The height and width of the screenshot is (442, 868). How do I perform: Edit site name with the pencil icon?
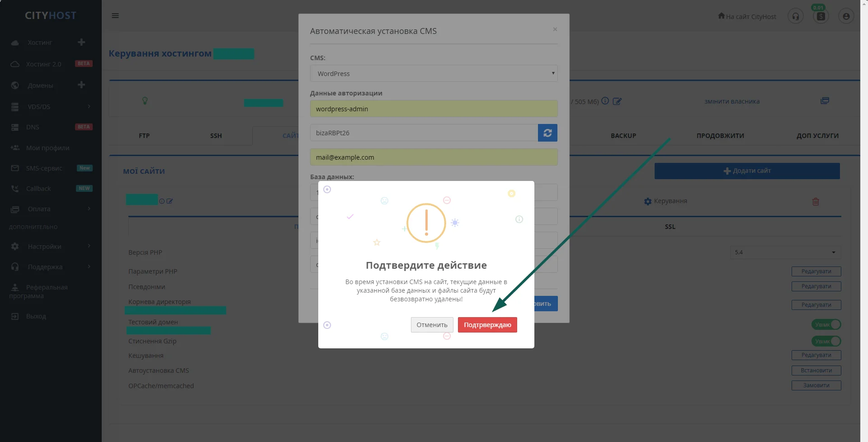pos(170,201)
